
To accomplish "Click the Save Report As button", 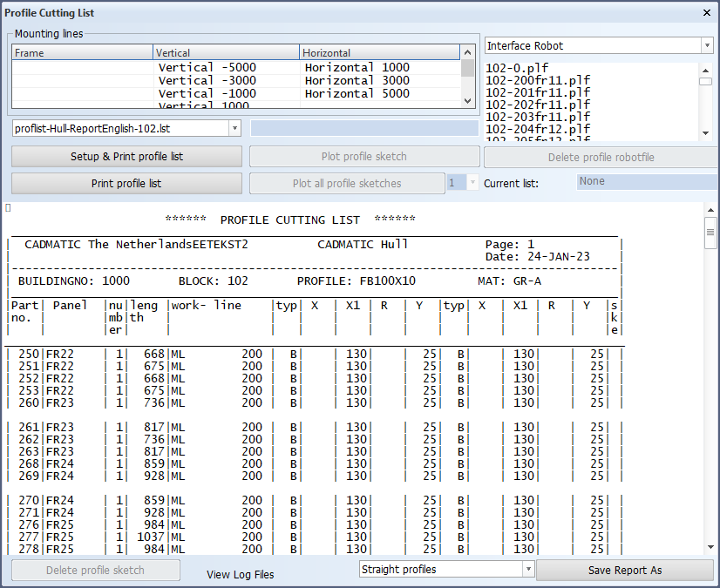I will tap(624, 571).
